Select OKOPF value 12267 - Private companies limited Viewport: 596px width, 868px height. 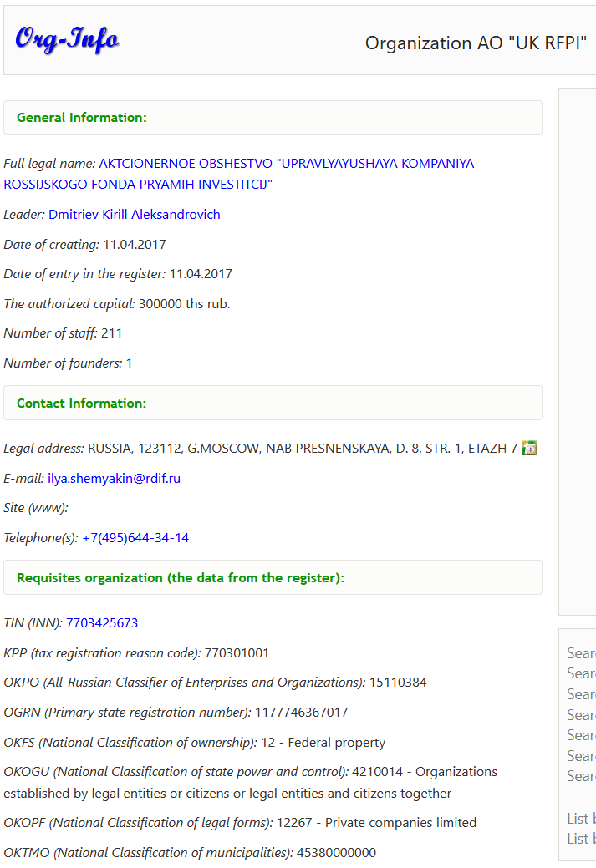tap(377, 823)
